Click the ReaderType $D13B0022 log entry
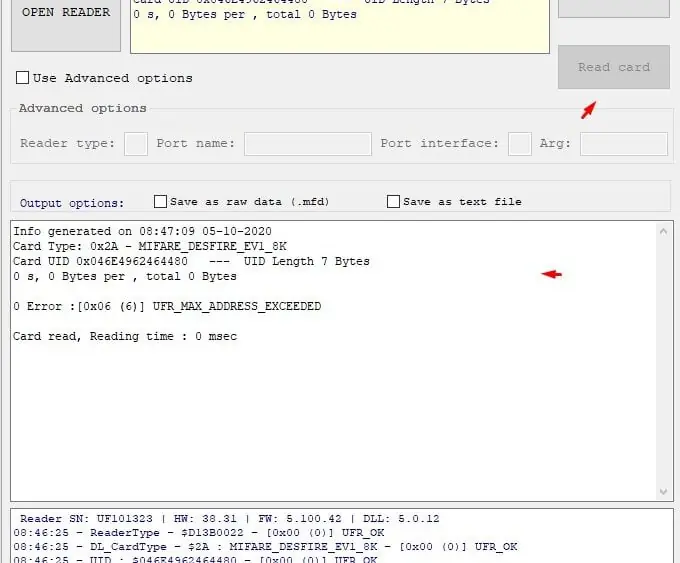The width and height of the screenshot is (680, 563). click(x=199, y=533)
